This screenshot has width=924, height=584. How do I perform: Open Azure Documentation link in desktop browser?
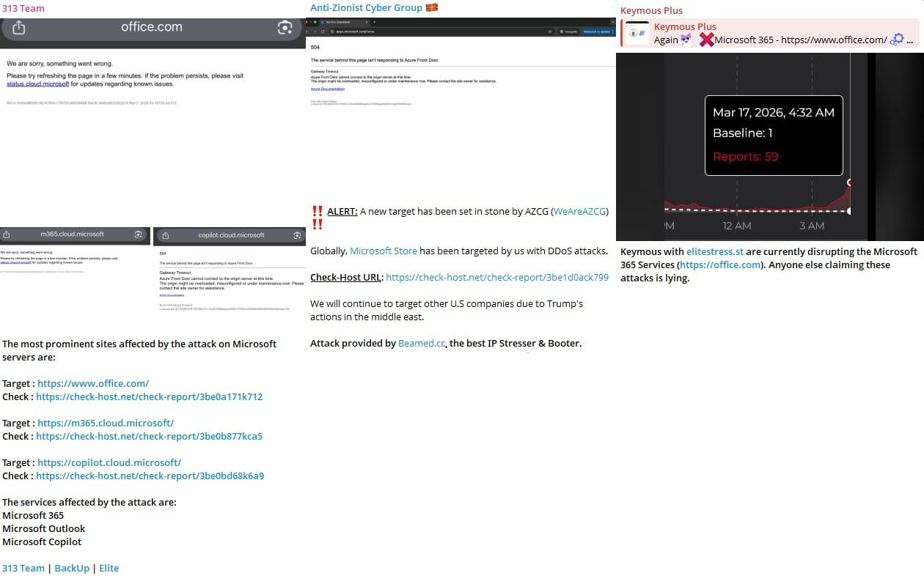327,89
